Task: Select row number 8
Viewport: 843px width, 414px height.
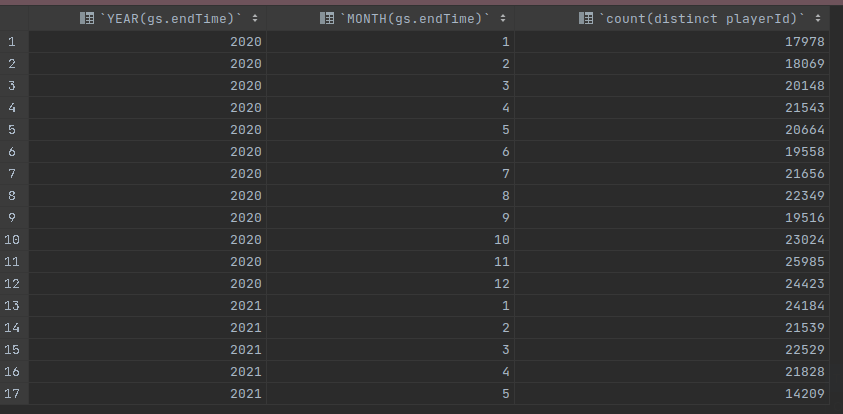Action: tap(14, 196)
